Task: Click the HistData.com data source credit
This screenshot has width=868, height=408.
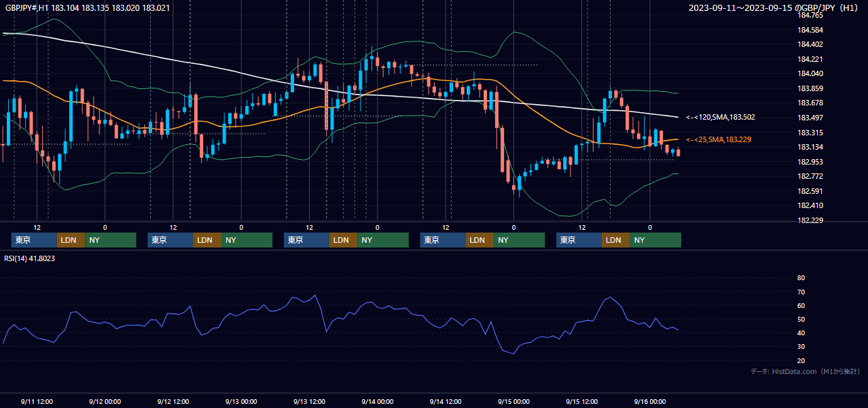Action: pyautogui.click(x=806, y=371)
